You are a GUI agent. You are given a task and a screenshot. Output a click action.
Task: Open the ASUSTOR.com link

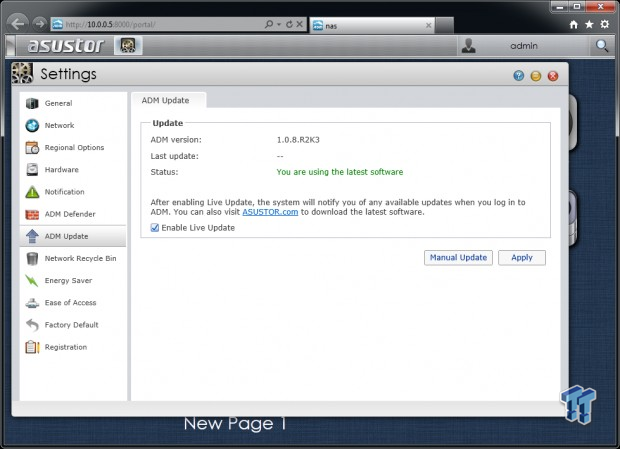tap(270, 212)
